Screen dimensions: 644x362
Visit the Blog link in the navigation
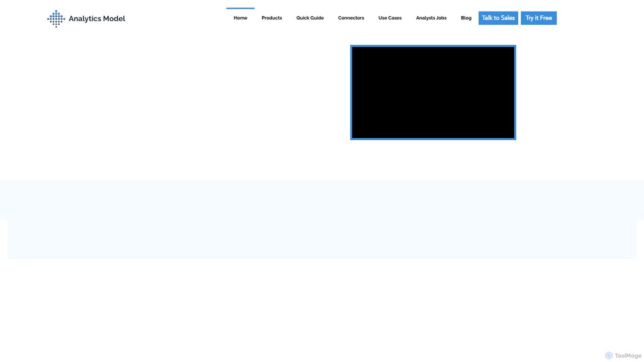coord(466,18)
